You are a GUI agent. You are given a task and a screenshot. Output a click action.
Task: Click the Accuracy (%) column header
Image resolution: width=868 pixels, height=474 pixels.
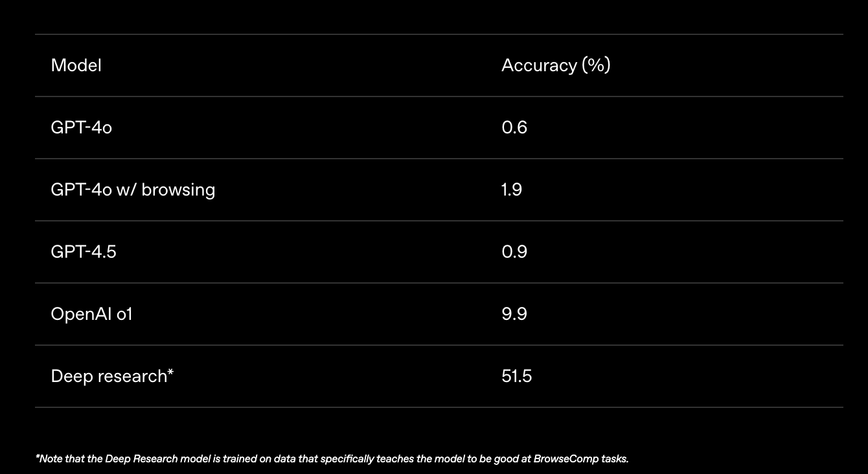pyautogui.click(x=556, y=65)
